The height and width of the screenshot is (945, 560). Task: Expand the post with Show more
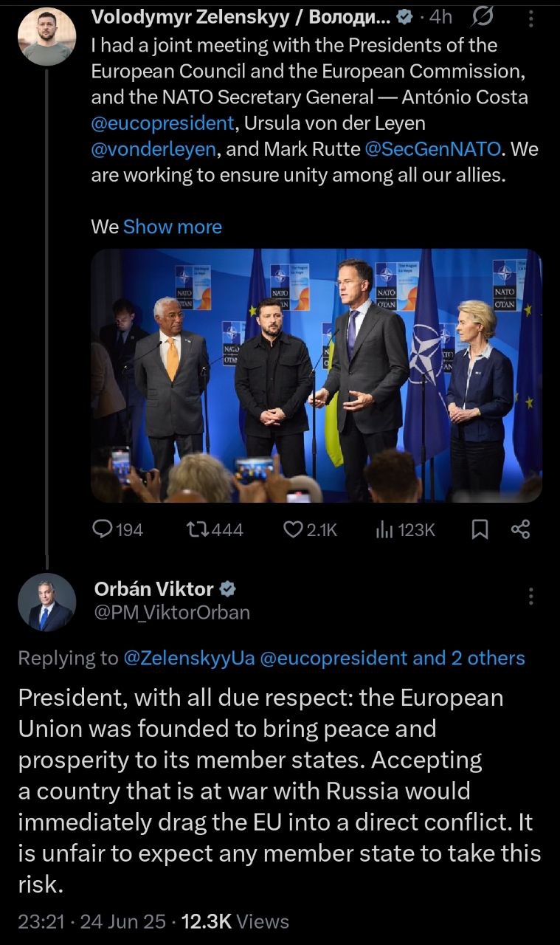172,227
